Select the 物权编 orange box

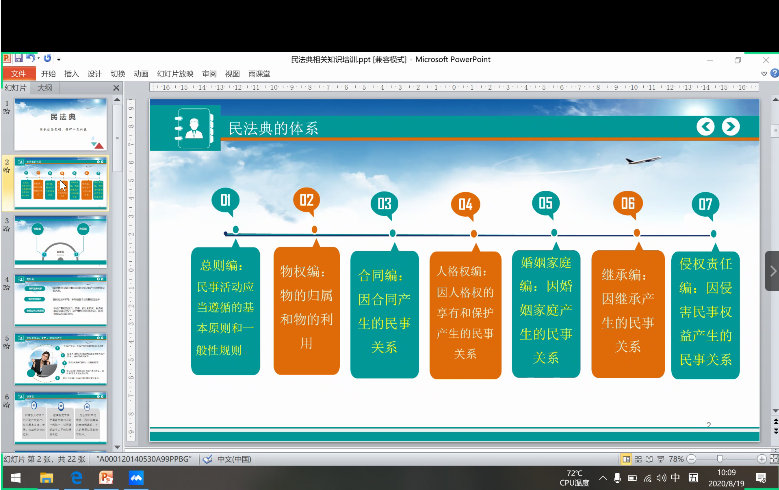[x=307, y=311]
